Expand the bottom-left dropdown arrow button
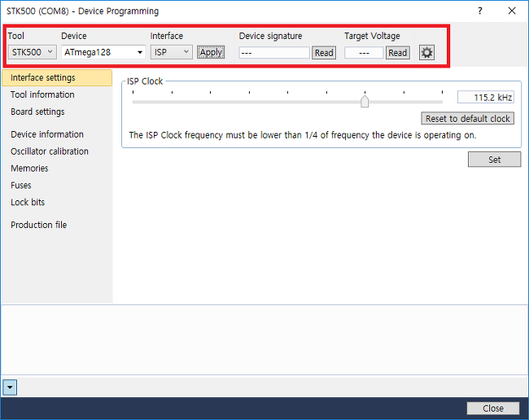Image resolution: width=529 pixels, height=420 pixels. point(10,387)
